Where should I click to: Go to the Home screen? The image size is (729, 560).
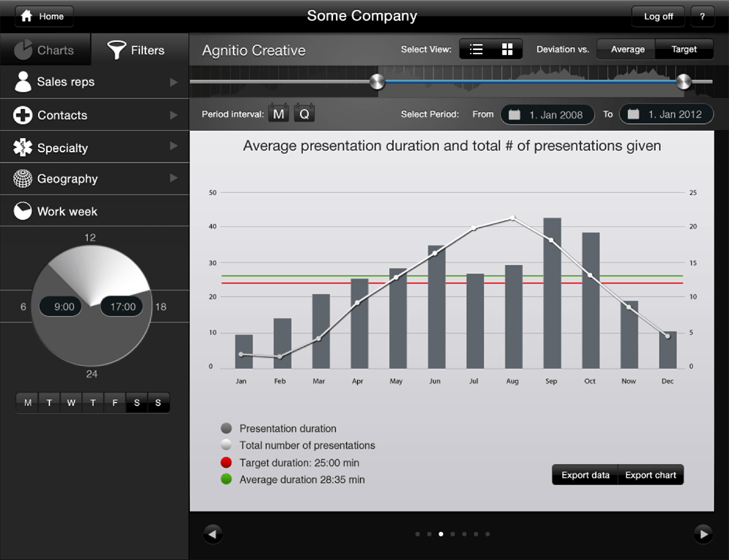(x=44, y=16)
